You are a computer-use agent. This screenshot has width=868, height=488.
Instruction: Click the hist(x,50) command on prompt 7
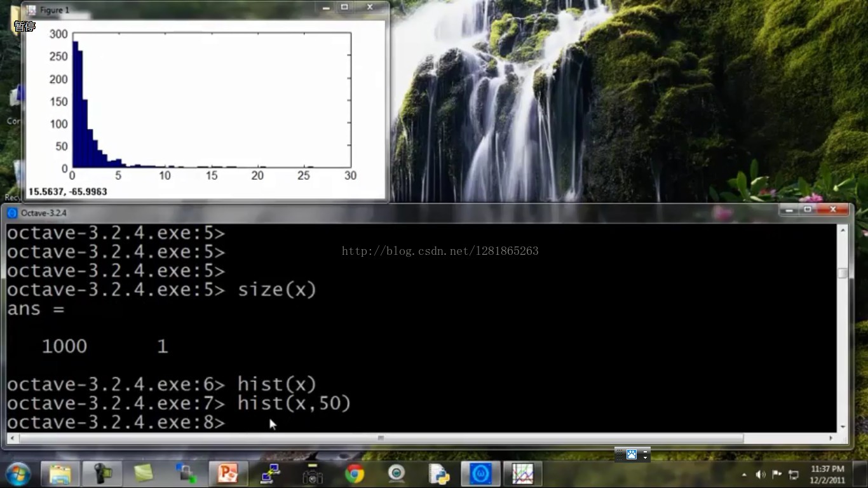294,403
